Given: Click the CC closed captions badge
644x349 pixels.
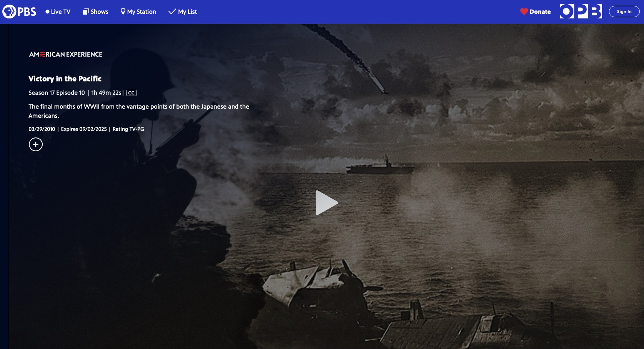Looking at the screenshot, I should point(131,93).
